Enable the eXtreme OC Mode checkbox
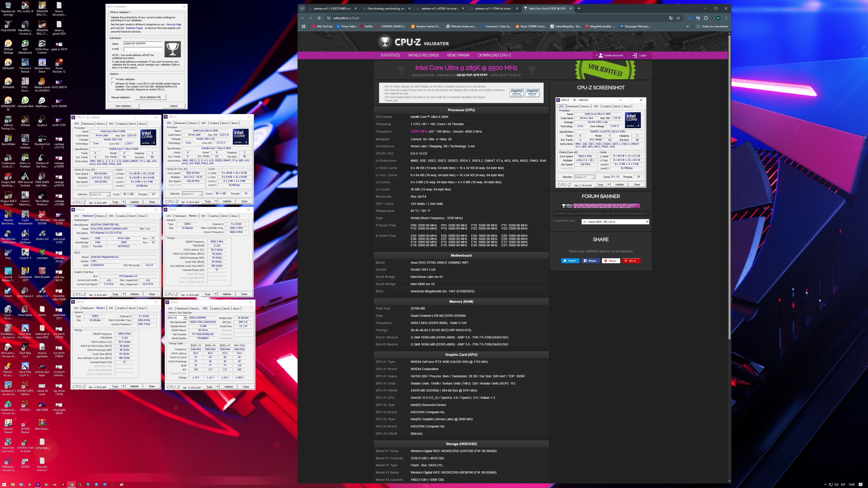The image size is (868, 488). (x=113, y=84)
